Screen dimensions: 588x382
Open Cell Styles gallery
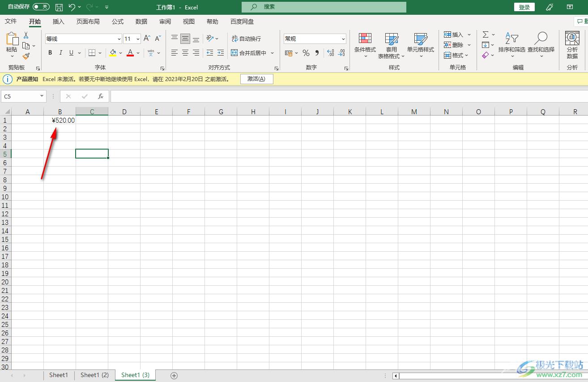pos(421,46)
